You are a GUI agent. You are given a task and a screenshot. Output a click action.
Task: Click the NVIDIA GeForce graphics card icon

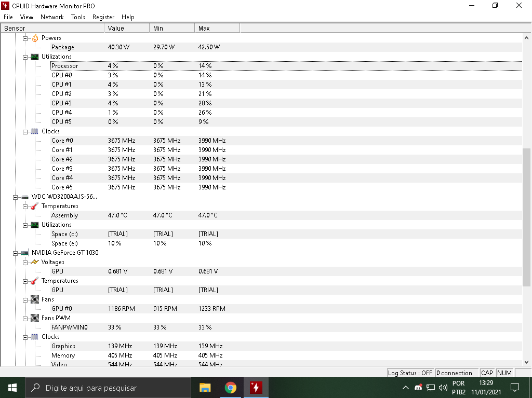[x=25, y=253]
